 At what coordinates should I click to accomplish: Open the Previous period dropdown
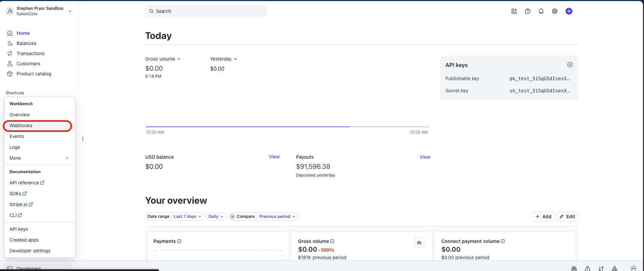click(277, 217)
